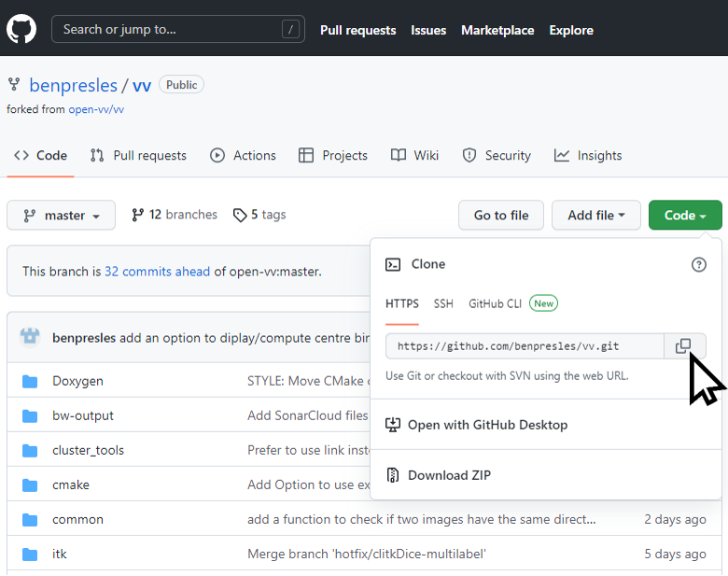The height and width of the screenshot is (576, 728).
Task: Switch to the Code tab
Action: click(40, 156)
